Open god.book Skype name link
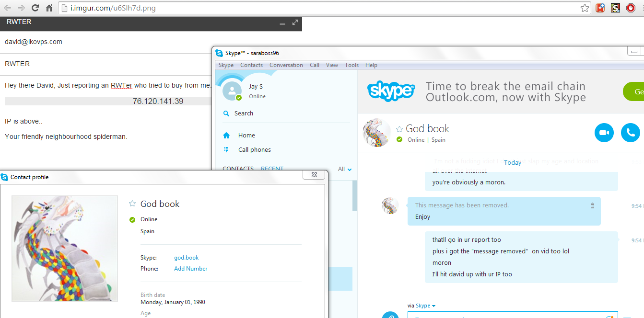This screenshot has height=318, width=644. [186, 258]
